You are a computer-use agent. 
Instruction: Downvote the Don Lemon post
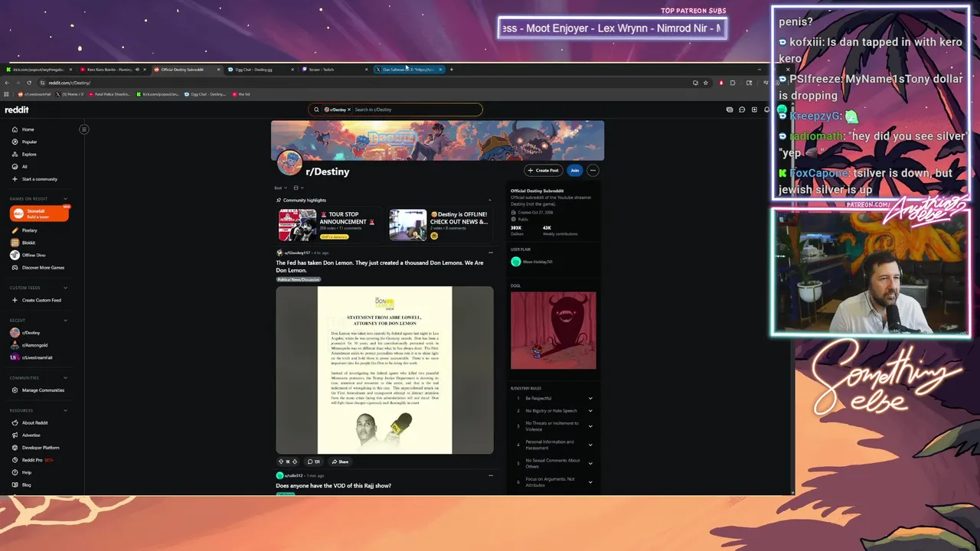coord(295,461)
